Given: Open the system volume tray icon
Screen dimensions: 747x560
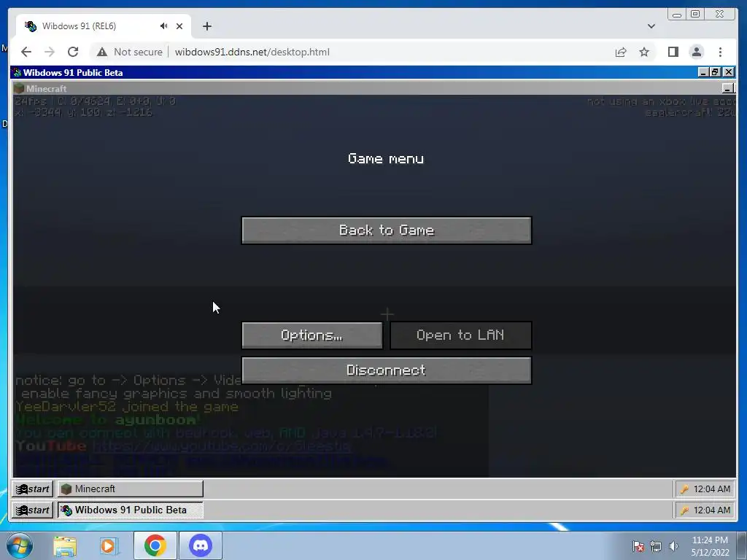Looking at the screenshot, I should pyautogui.click(x=673, y=546).
